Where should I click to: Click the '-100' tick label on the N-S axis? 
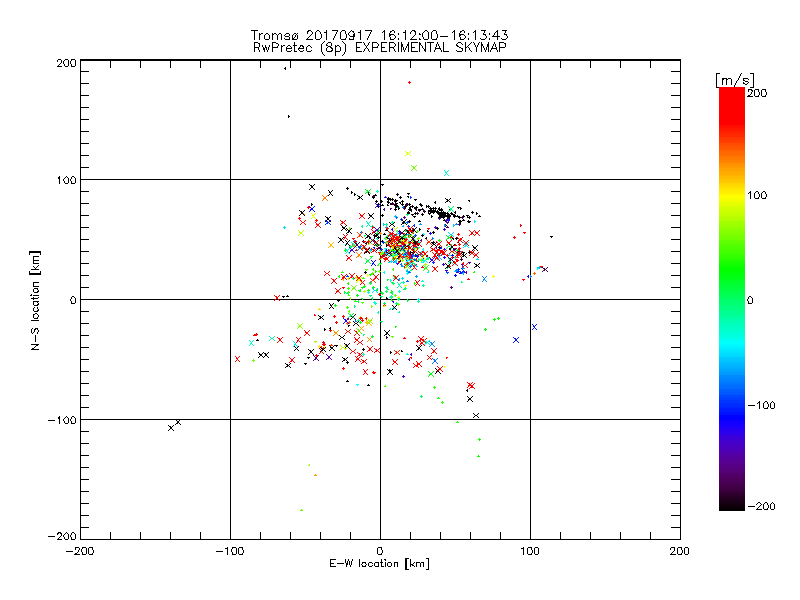pyautogui.click(x=62, y=420)
